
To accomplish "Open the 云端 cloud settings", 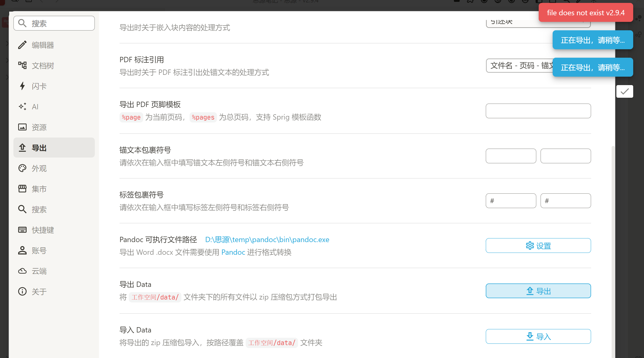I will click(39, 271).
